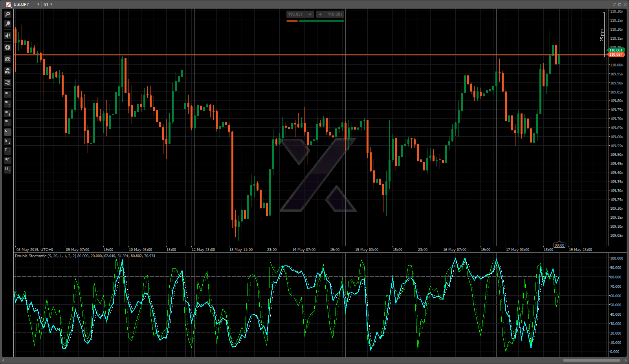The height and width of the screenshot is (364, 629).
Task: Select the W1 weekly timeframe
Action: click(7, 161)
